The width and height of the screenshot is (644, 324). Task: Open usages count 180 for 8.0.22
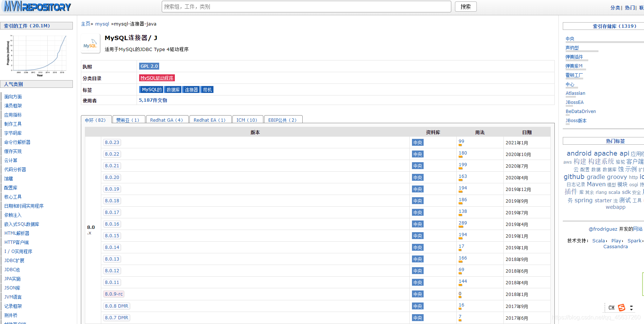click(463, 153)
